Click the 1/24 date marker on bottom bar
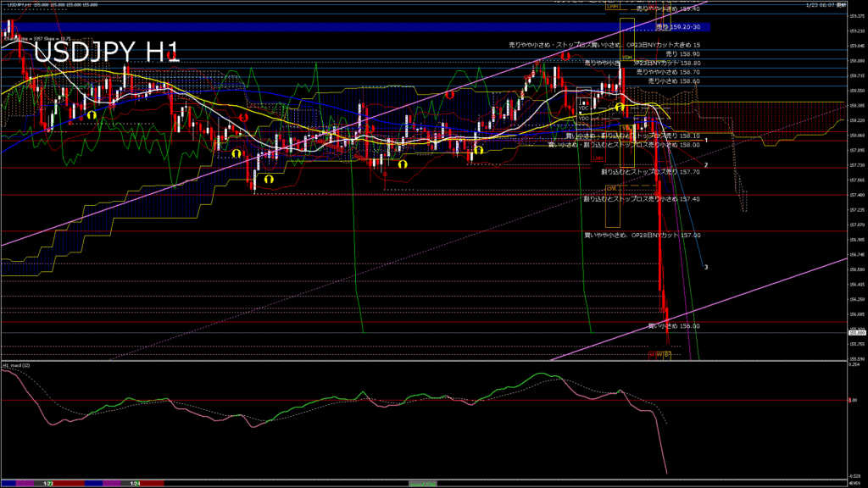The height and width of the screenshot is (488, 868). tap(135, 483)
